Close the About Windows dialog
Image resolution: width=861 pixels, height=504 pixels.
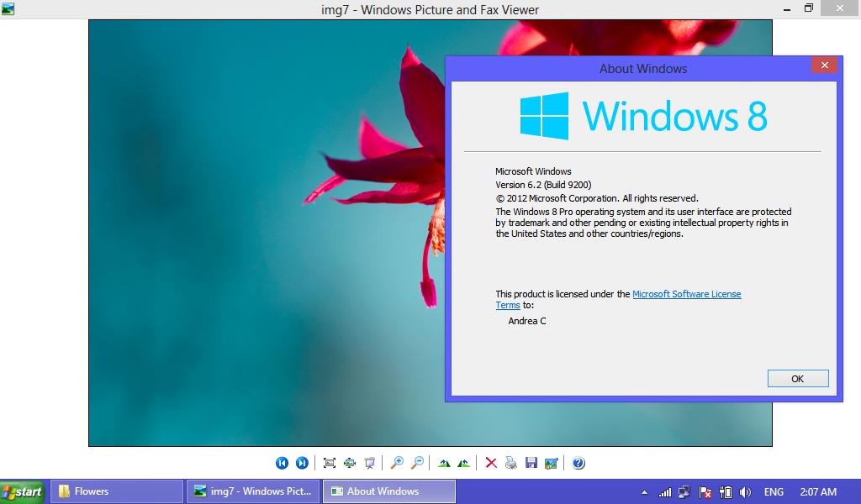(824, 66)
